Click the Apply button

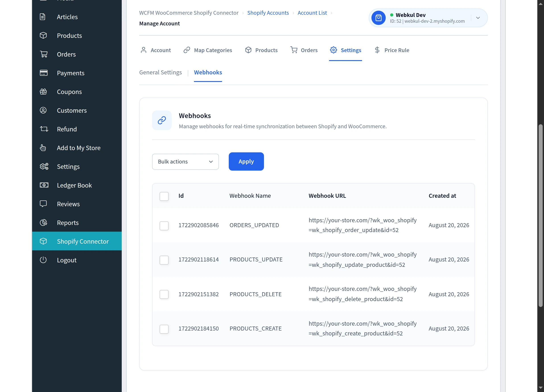pyautogui.click(x=246, y=161)
